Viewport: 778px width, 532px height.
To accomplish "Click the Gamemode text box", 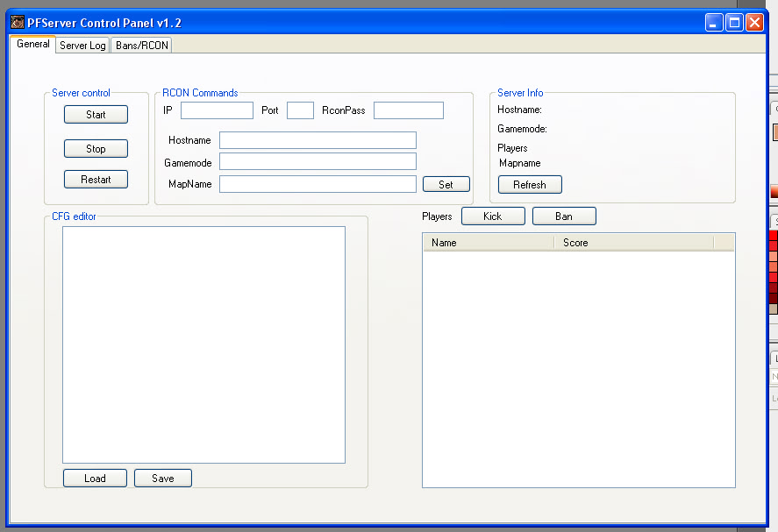I will click(x=318, y=161).
